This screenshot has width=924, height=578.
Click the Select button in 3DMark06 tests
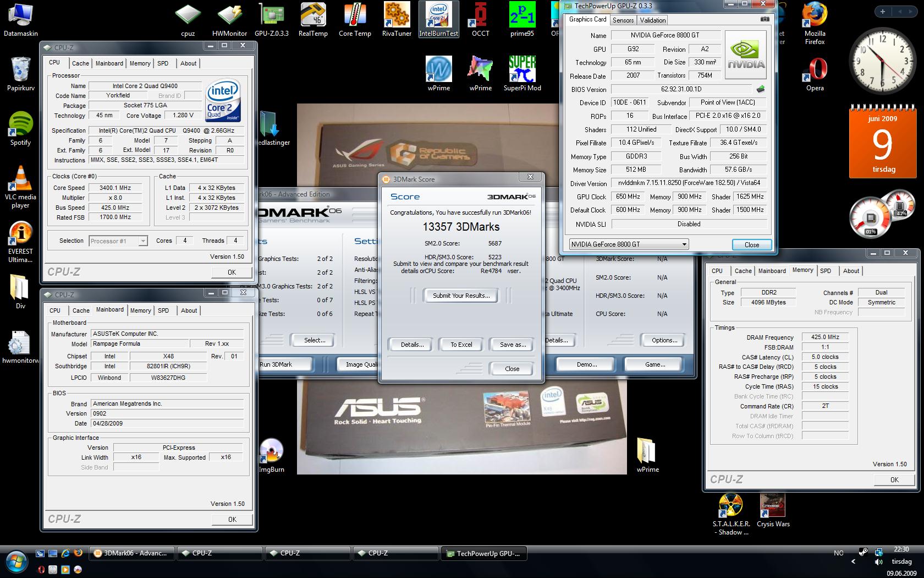tap(315, 340)
